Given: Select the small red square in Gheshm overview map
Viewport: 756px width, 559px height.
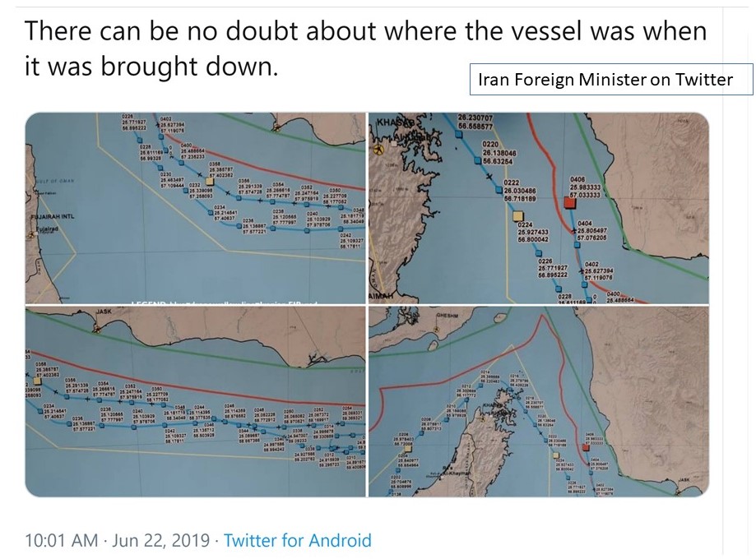Looking at the screenshot, I should 586,448.
